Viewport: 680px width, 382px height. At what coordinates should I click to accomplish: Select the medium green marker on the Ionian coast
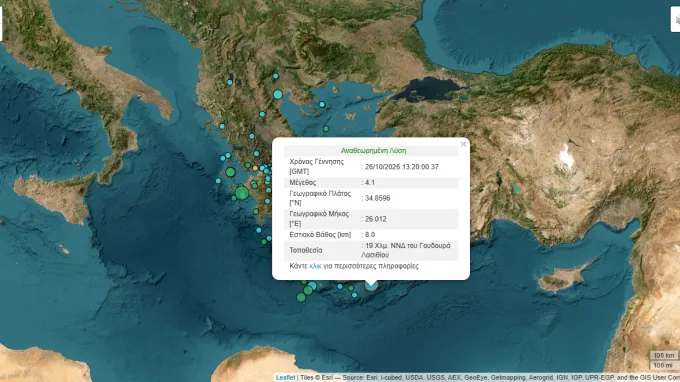click(230, 172)
